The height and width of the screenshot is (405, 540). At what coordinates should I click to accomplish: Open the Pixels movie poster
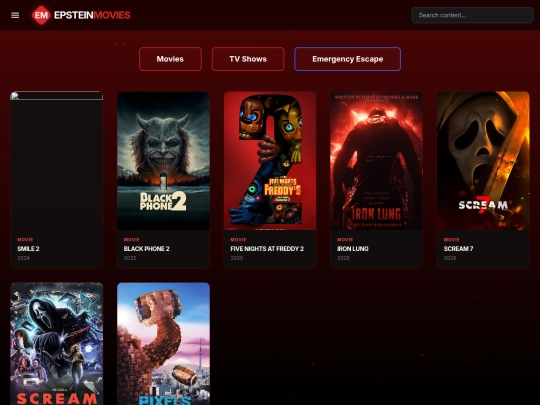(x=163, y=344)
